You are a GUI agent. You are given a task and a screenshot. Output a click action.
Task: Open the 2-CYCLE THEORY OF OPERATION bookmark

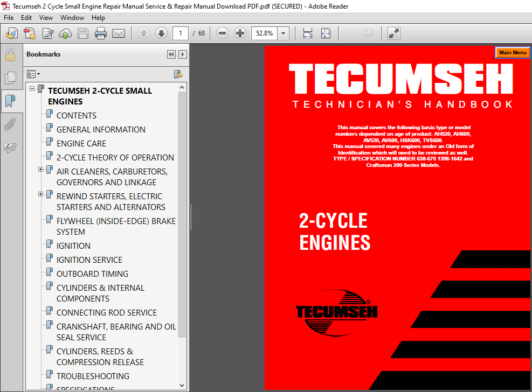tap(115, 158)
